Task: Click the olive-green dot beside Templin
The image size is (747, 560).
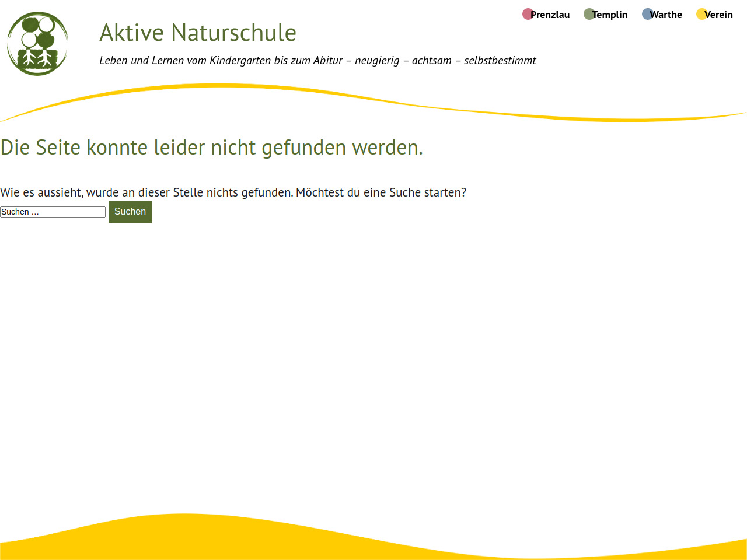Action: [x=588, y=14]
